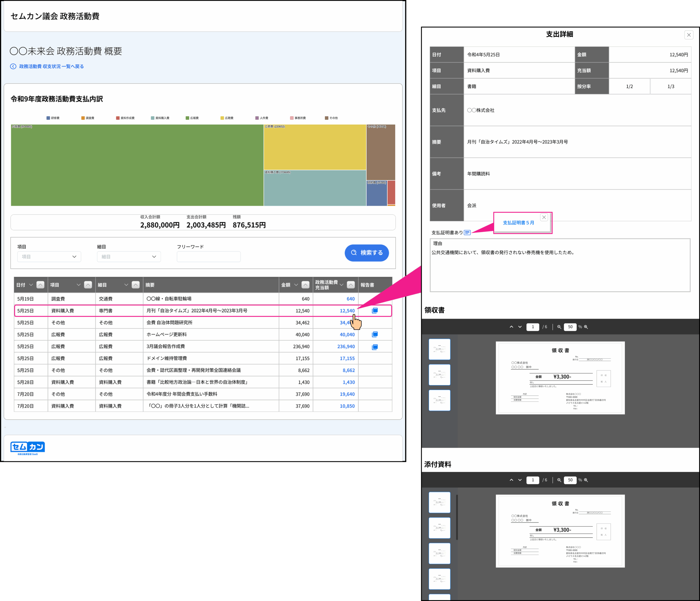Toggle 広報費 legend item in chart
700x601 pixels.
coord(192,118)
